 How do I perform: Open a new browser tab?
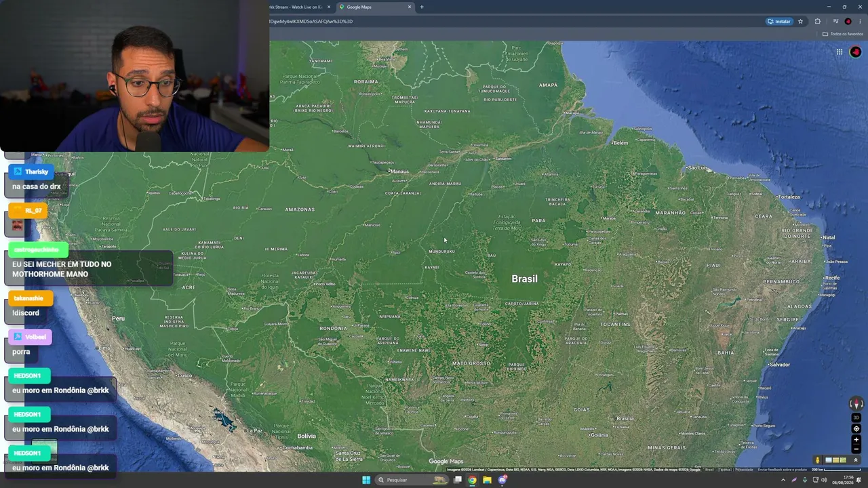tap(422, 7)
